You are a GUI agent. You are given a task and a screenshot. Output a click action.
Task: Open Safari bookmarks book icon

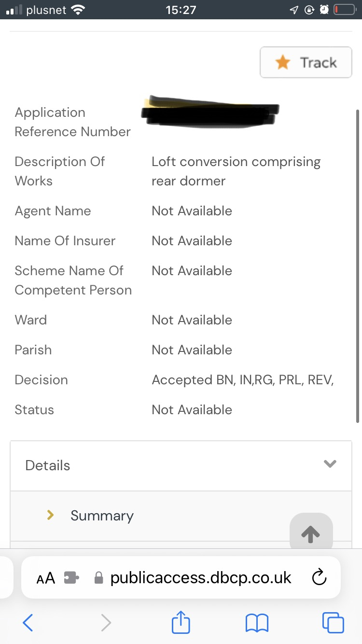257,623
